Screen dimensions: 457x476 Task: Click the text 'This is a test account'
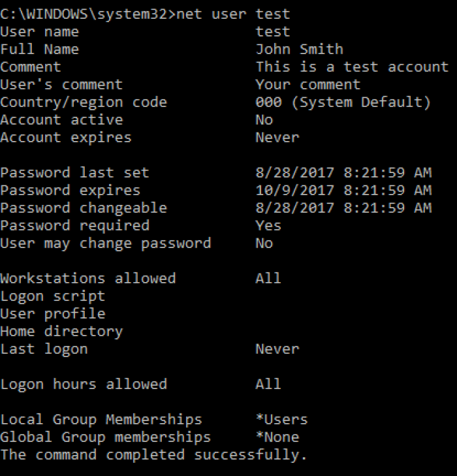pos(352,67)
